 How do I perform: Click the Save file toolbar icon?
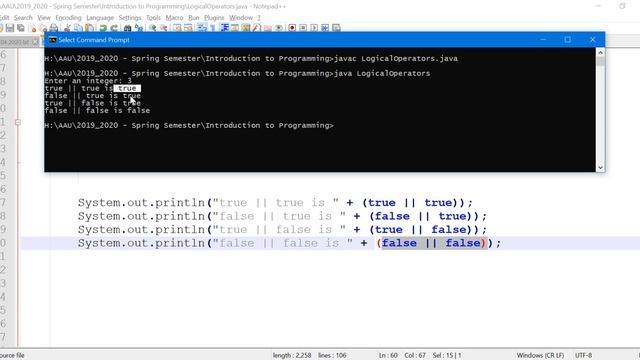(x=10, y=28)
